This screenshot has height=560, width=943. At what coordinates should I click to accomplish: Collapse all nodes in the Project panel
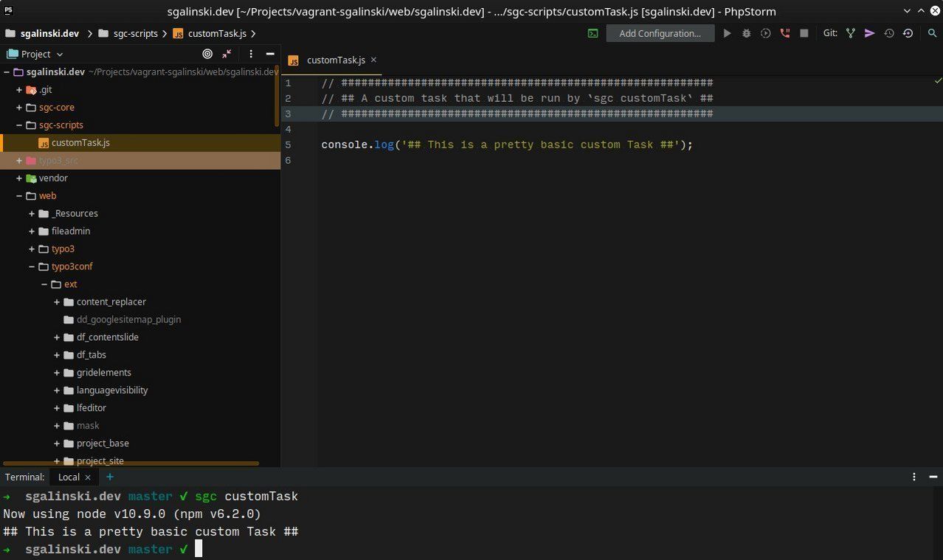click(x=227, y=54)
